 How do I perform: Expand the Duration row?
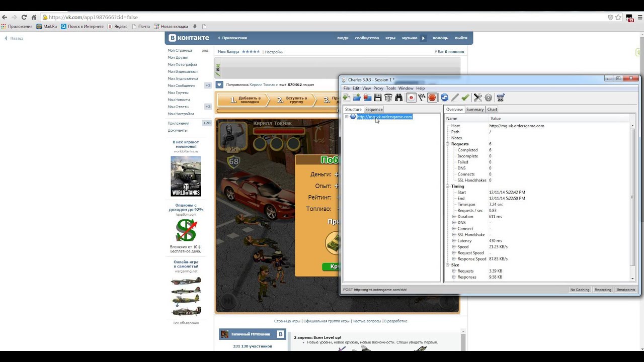454,217
